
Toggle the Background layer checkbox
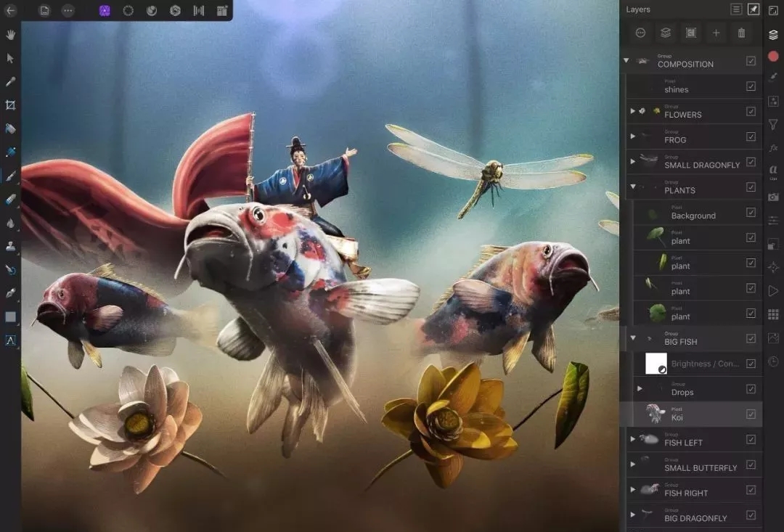point(751,212)
